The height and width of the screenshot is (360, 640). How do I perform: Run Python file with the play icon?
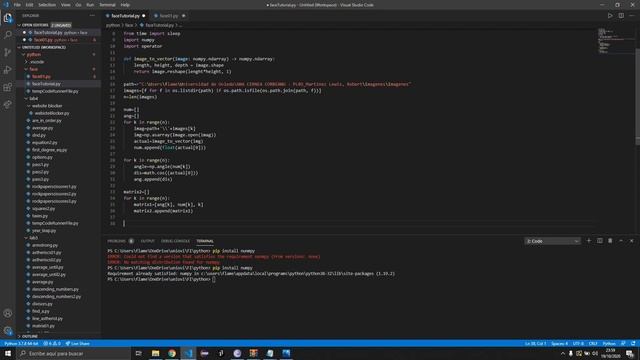click(610, 16)
